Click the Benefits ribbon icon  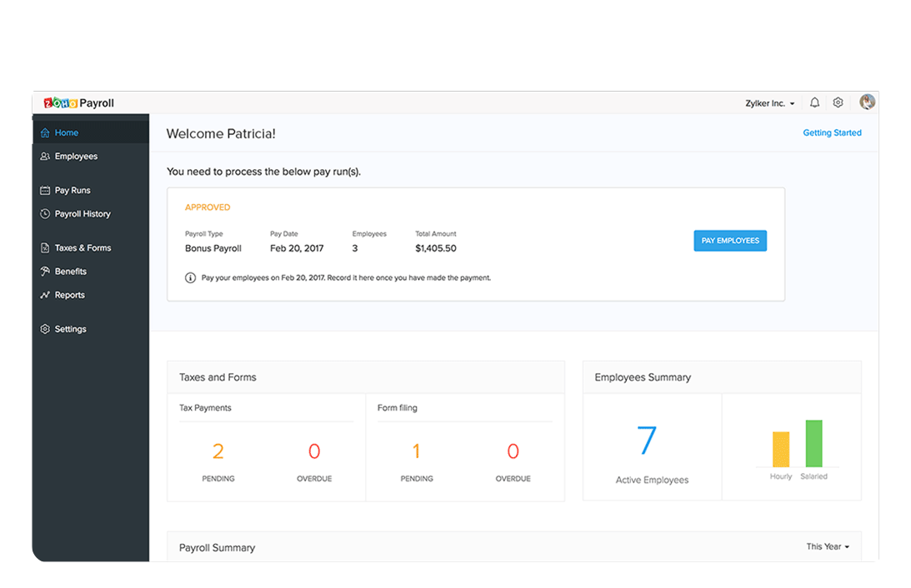(46, 271)
